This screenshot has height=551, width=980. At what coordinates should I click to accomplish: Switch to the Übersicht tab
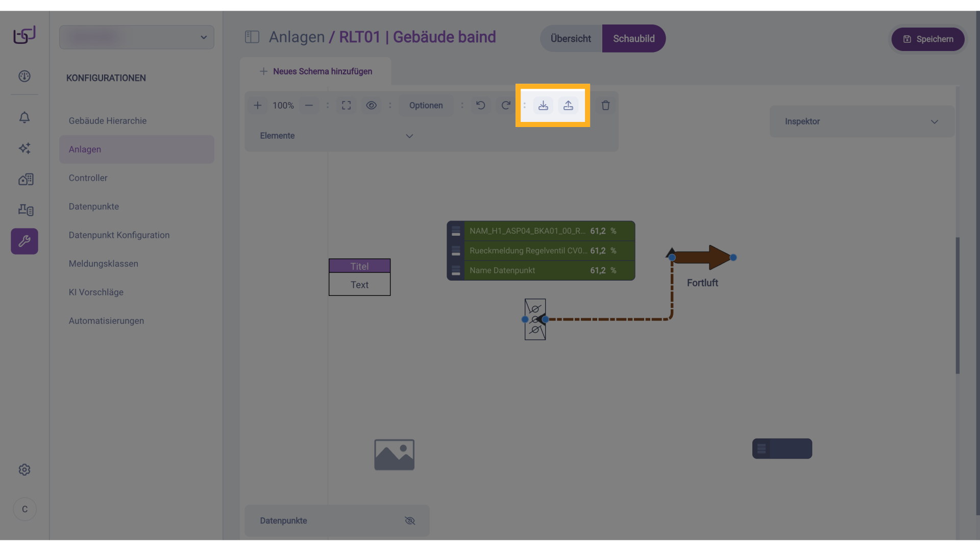click(571, 39)
